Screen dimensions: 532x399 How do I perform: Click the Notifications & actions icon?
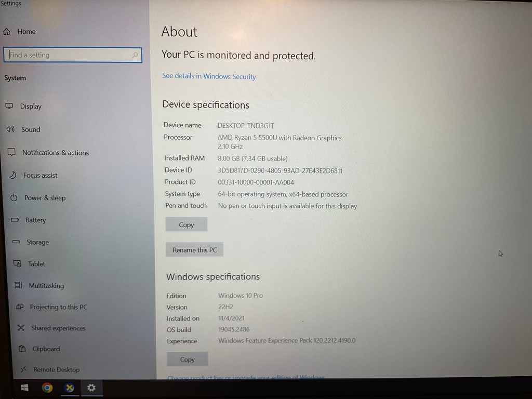coord(11,152)
